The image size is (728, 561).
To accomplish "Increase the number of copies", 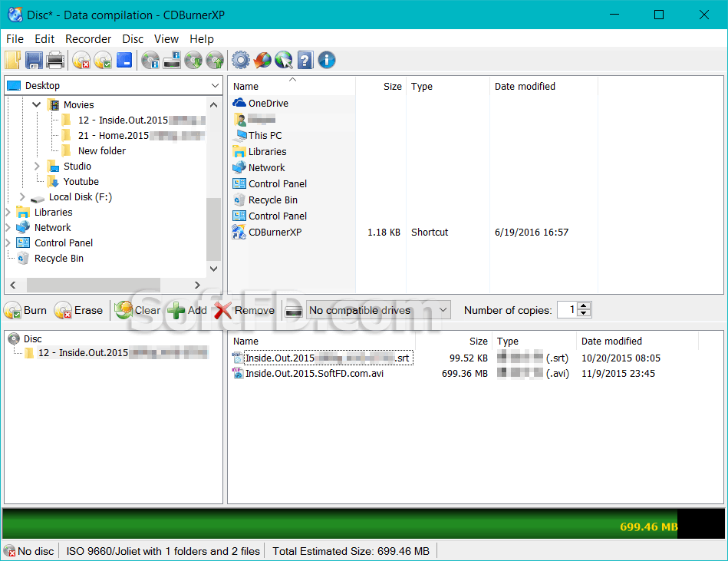I will coord(584,306).
